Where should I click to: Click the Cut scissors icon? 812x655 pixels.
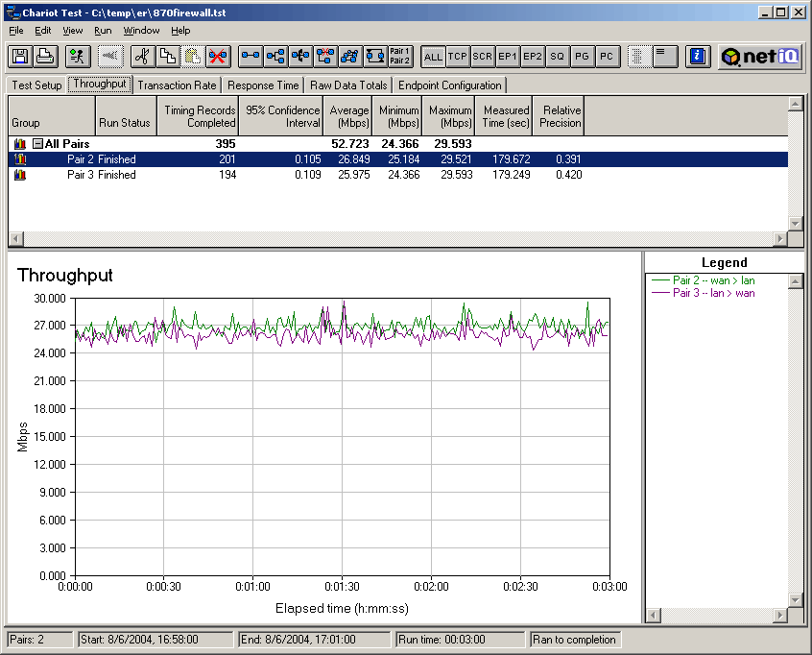pos(142,57)
